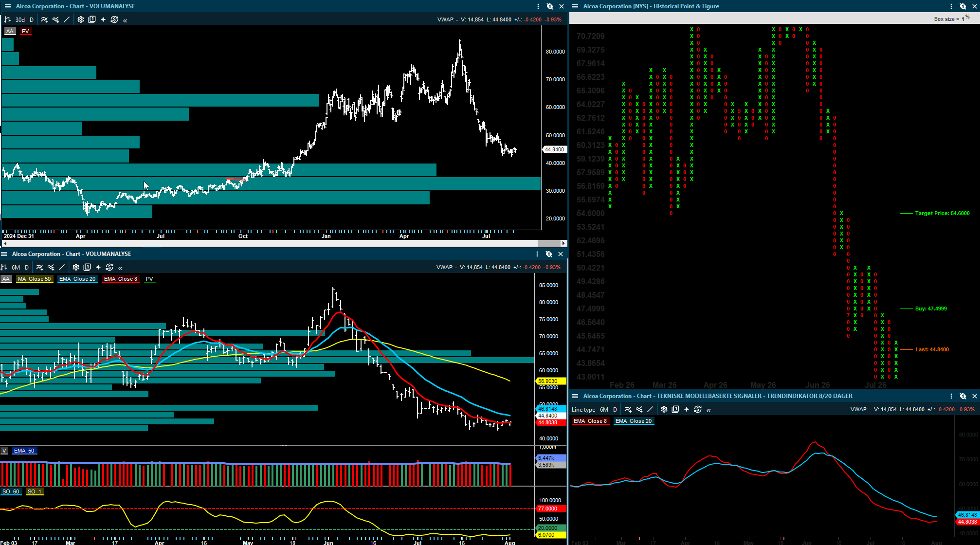Click currency conversion icon in trend indicator chart
Viewport: 980px width, 545px height.
tap(698, 409)
